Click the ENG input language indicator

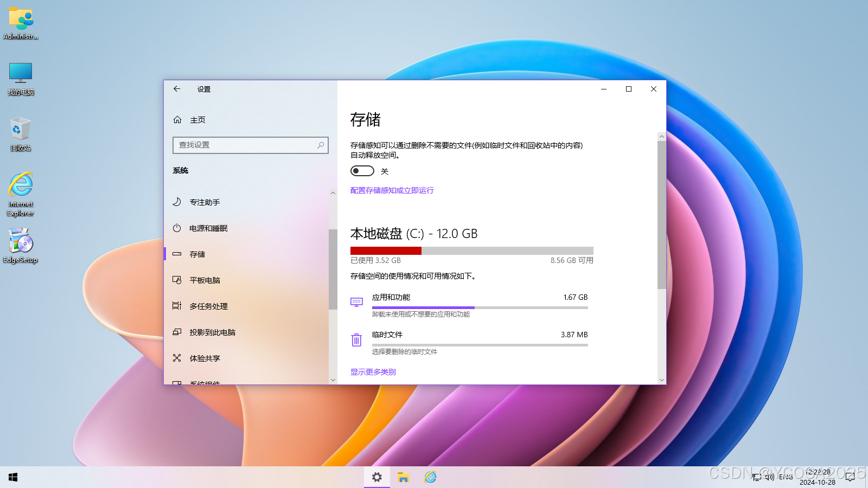tap(786, 477)
